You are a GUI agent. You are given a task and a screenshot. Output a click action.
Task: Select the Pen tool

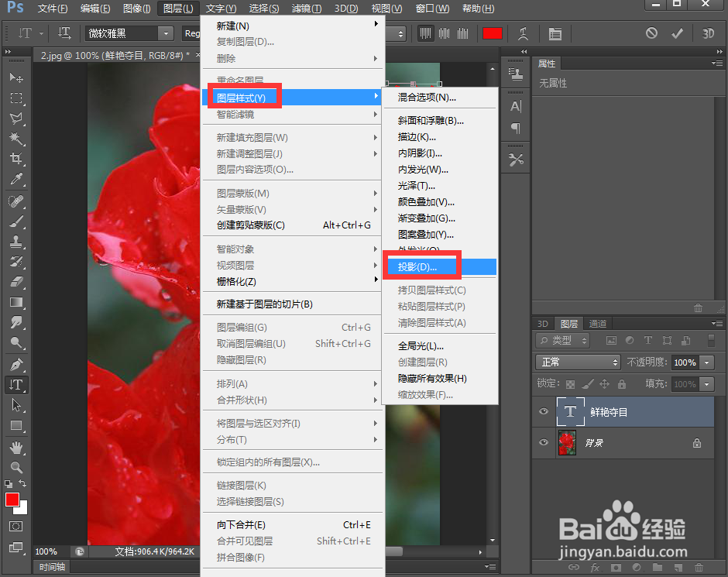(x=16, y=364)
